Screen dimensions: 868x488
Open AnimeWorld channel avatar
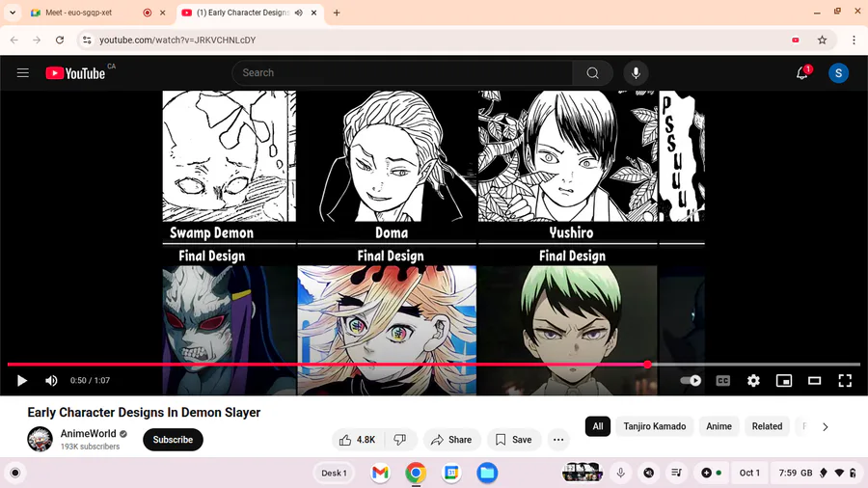coord(40,440)
